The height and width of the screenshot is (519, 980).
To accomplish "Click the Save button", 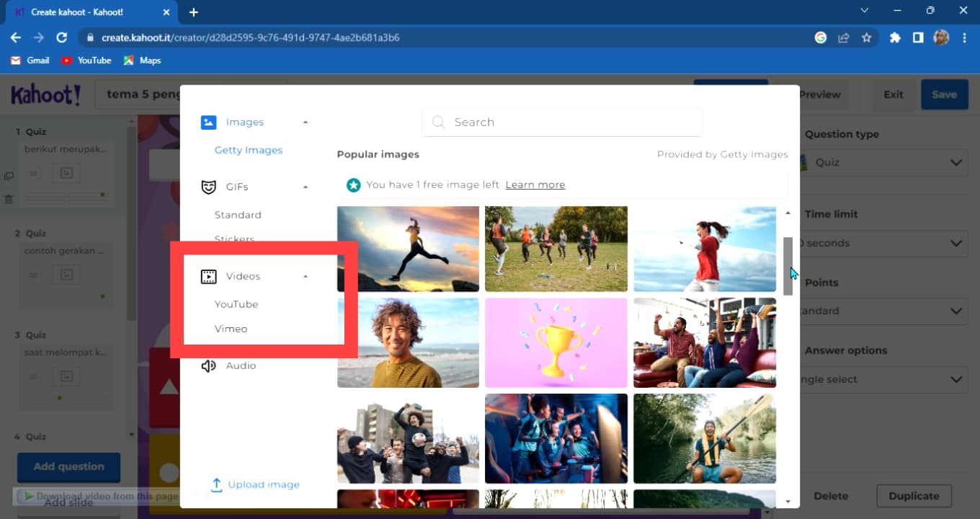I will click(x=944, y=94).
